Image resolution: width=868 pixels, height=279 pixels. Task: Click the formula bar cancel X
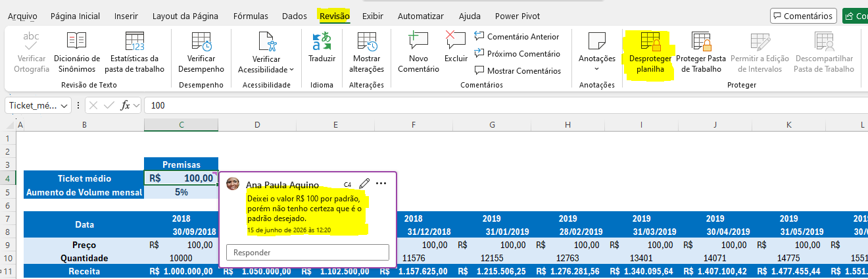point(94,105)
